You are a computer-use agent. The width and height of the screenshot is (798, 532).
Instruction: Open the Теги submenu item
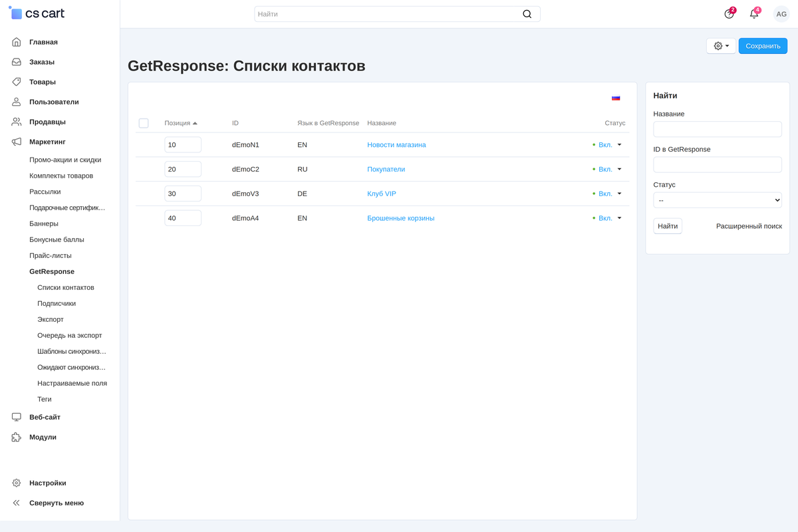[x=45, y=400]
